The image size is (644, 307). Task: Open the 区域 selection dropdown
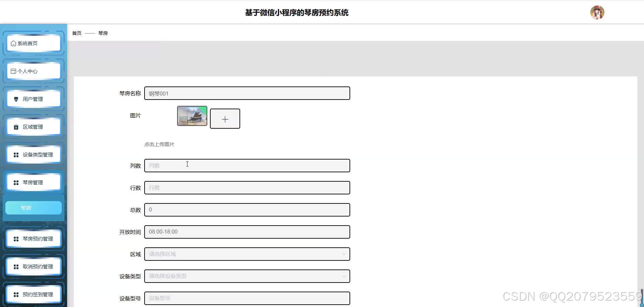(x=247, y=254)
